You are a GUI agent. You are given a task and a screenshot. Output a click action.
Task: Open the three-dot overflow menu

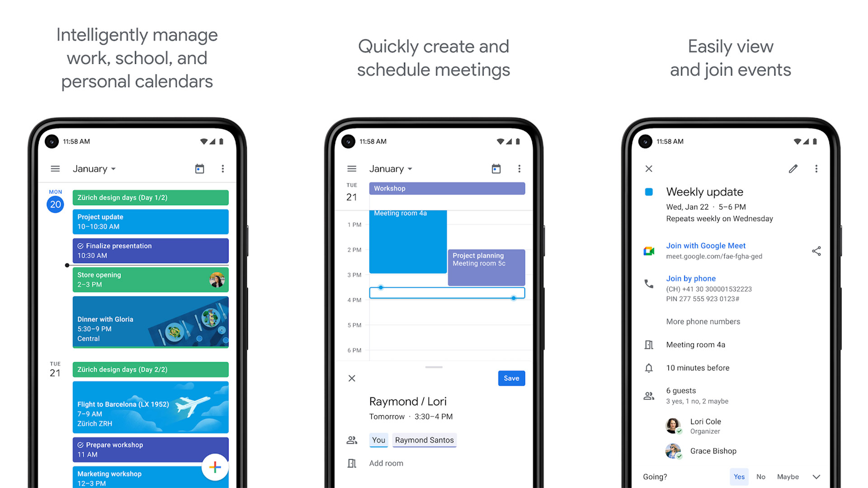pos(223,169)
